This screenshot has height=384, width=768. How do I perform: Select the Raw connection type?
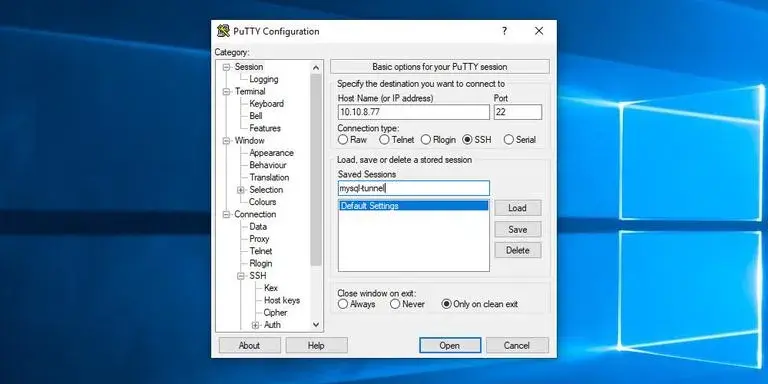[x=343, y=140]
